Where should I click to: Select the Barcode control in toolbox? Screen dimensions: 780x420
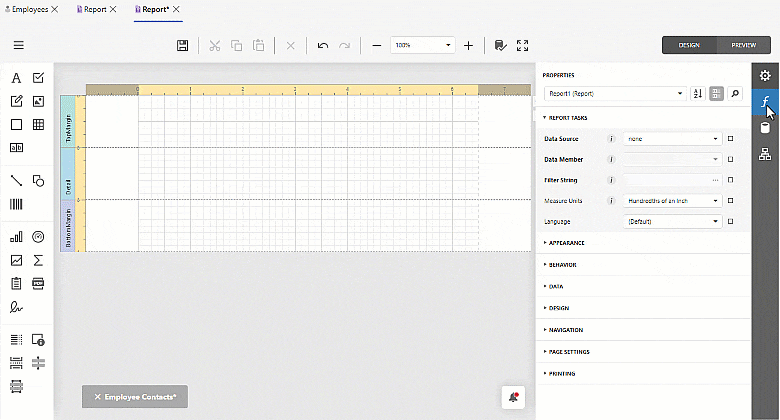(x=16, y=204)
